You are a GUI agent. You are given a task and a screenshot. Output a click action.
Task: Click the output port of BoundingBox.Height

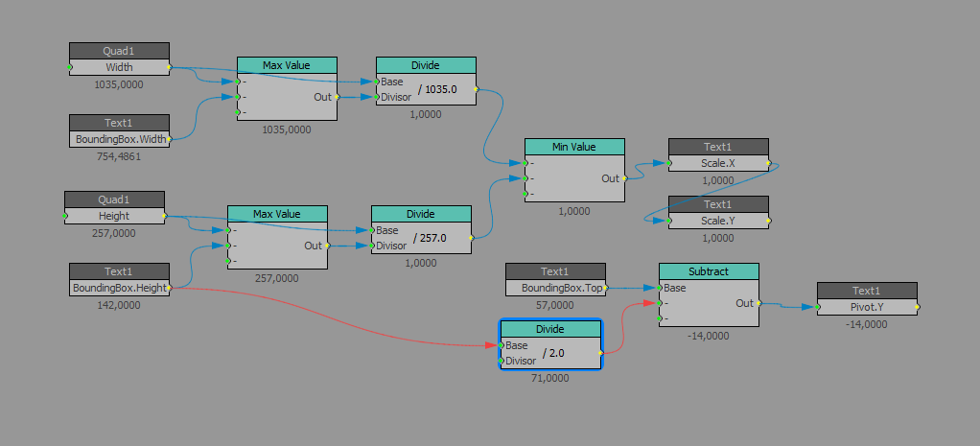[170, 288]
